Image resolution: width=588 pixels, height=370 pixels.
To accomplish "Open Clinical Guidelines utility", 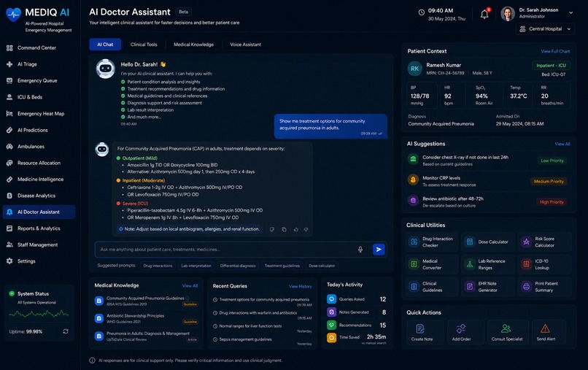I will 432,287.
